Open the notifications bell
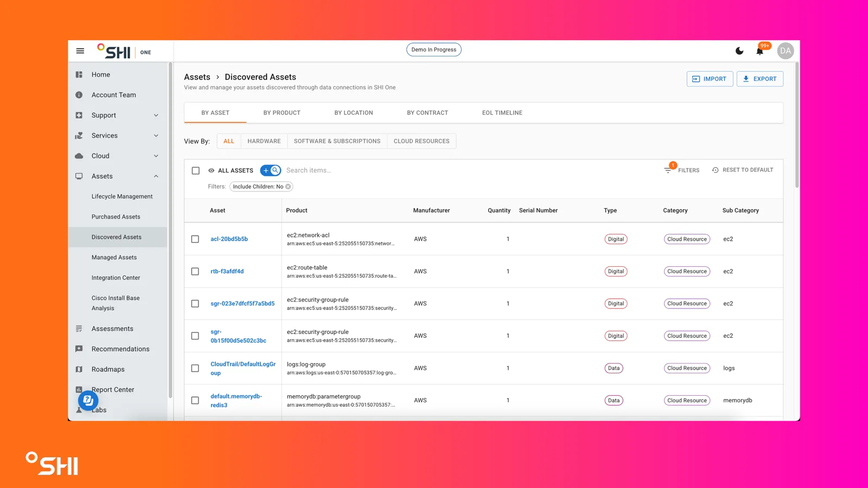The width and height of the screenshot is (868, 488). tap(759, 51)
